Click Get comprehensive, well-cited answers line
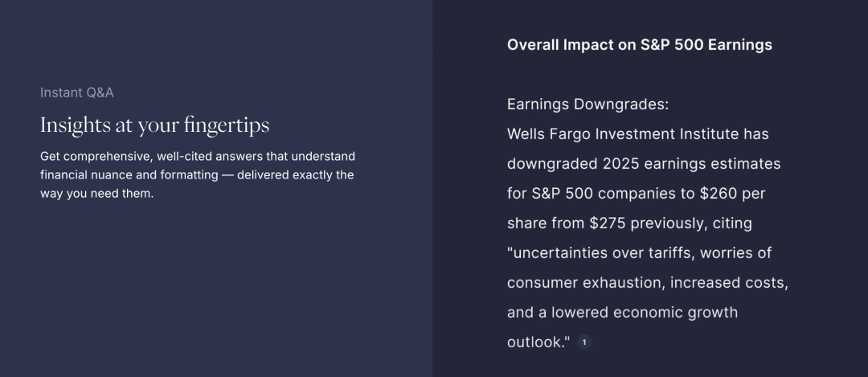Screen dimensions: 868x377 coord(198,157)
